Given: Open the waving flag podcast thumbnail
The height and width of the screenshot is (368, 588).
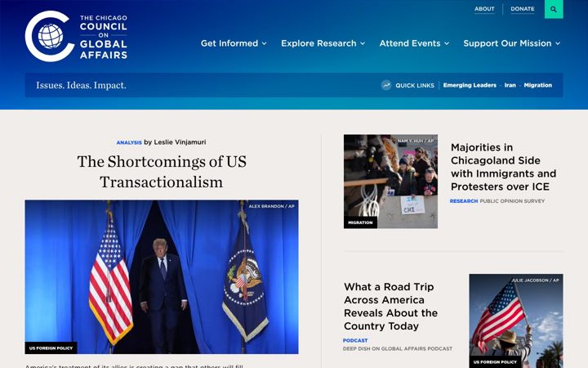Looking at the screenshot, I should pos(515,321).
